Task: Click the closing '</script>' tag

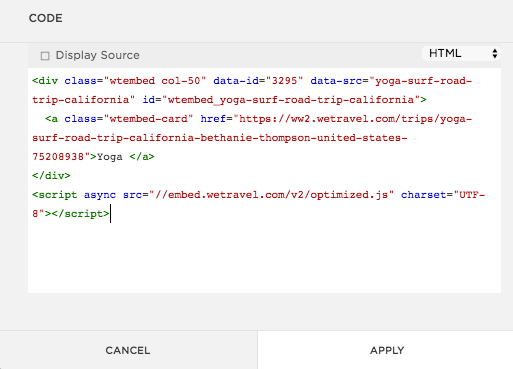Action: pyautogui.click(x=80, y=214)
